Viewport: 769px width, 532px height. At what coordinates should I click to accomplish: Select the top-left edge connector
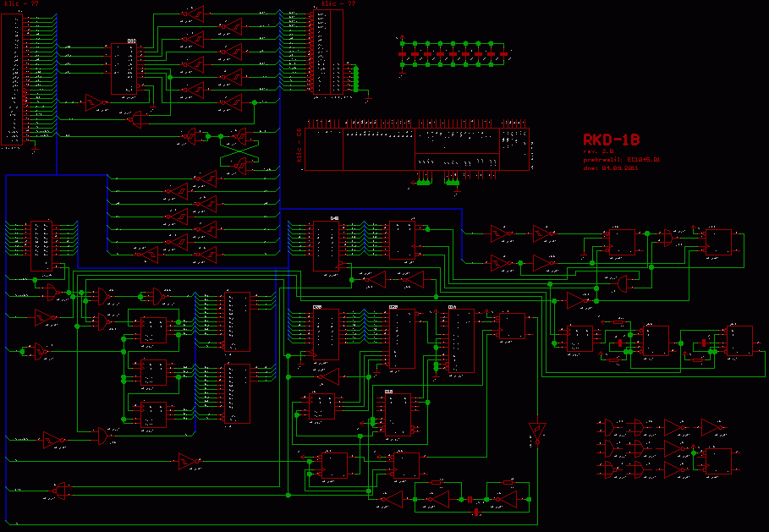pyautogui.click(x=14, y=79)
